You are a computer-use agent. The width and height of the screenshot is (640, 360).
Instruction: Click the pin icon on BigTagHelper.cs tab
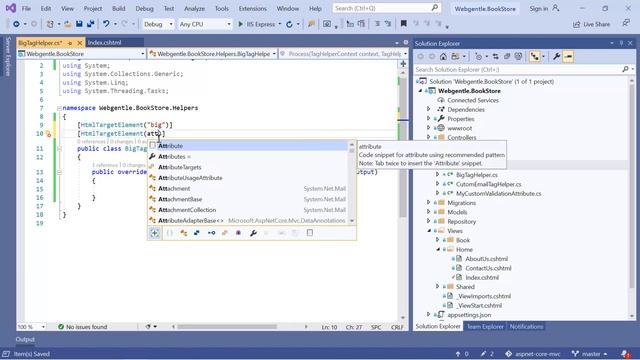point(70,42)
